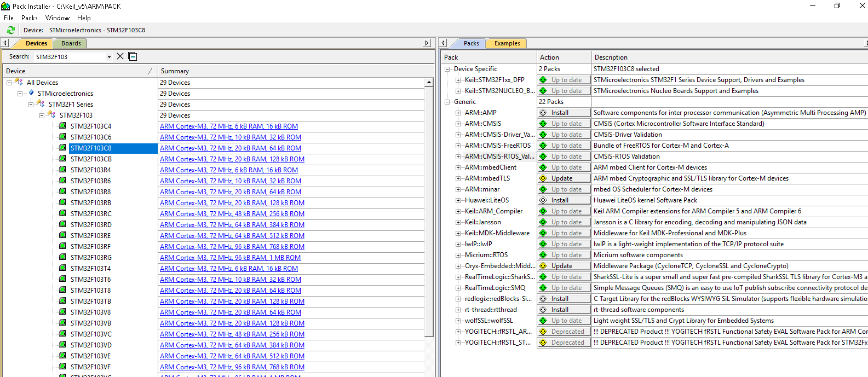Collapse the STM32F1 Series node
Screen dimensions: 868x377
31,105
